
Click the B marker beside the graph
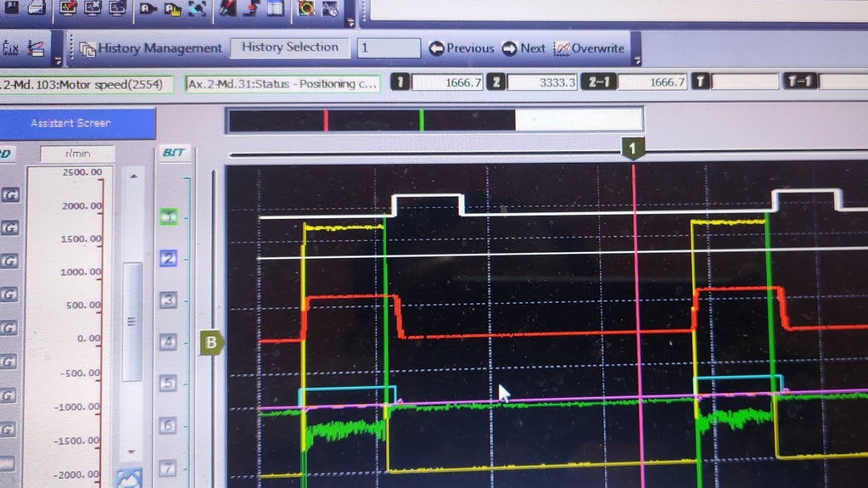(x=211, y=343)
